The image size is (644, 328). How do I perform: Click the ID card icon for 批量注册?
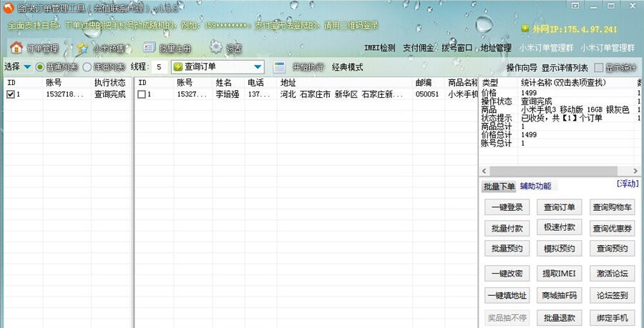point(149,48)
